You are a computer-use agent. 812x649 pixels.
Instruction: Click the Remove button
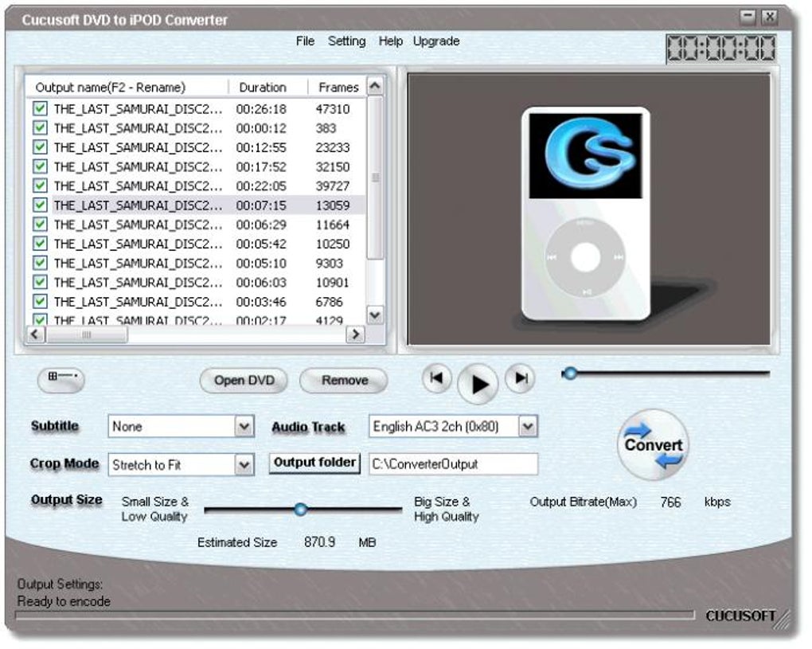(x=344, y=381)
